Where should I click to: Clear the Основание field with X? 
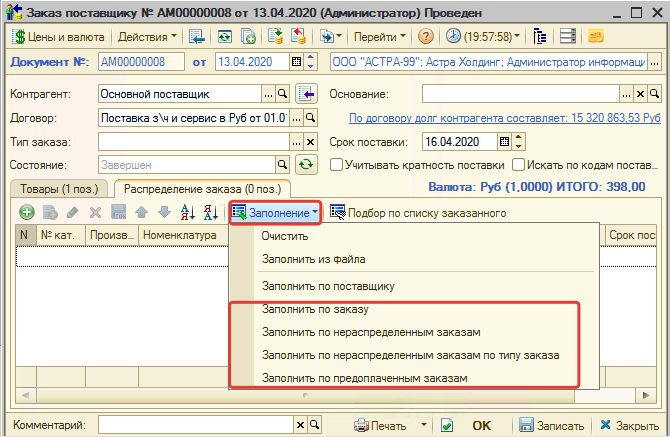640,94
